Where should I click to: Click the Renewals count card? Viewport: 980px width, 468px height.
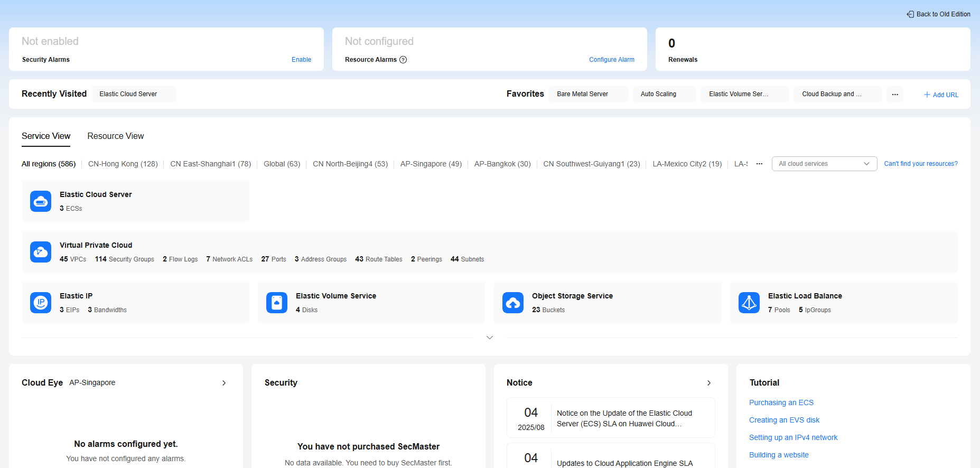click(813, 49)
